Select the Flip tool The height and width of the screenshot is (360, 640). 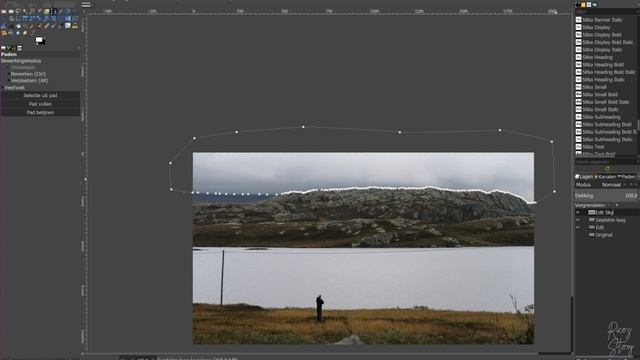68,18
